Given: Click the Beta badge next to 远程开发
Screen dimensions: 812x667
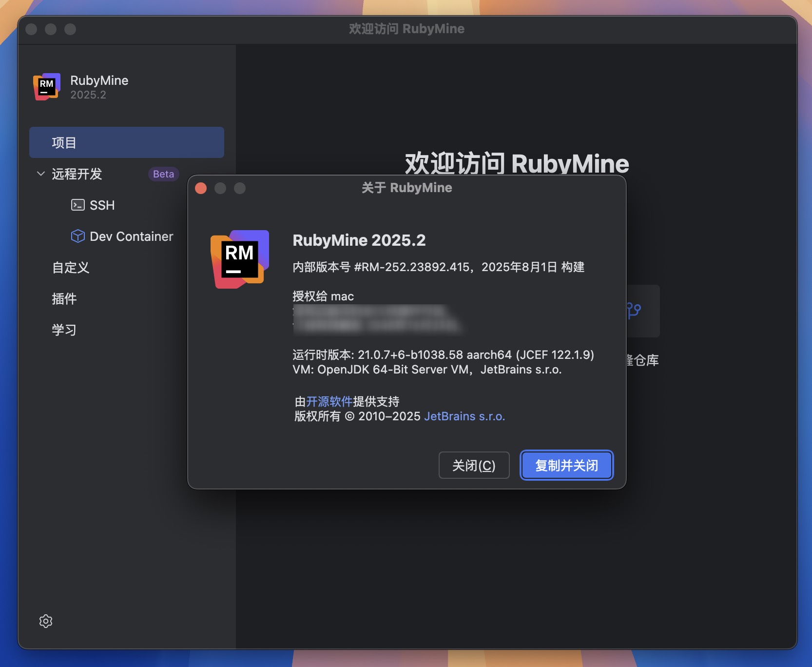Looking at the screenshot, I should tap(163, 174).
